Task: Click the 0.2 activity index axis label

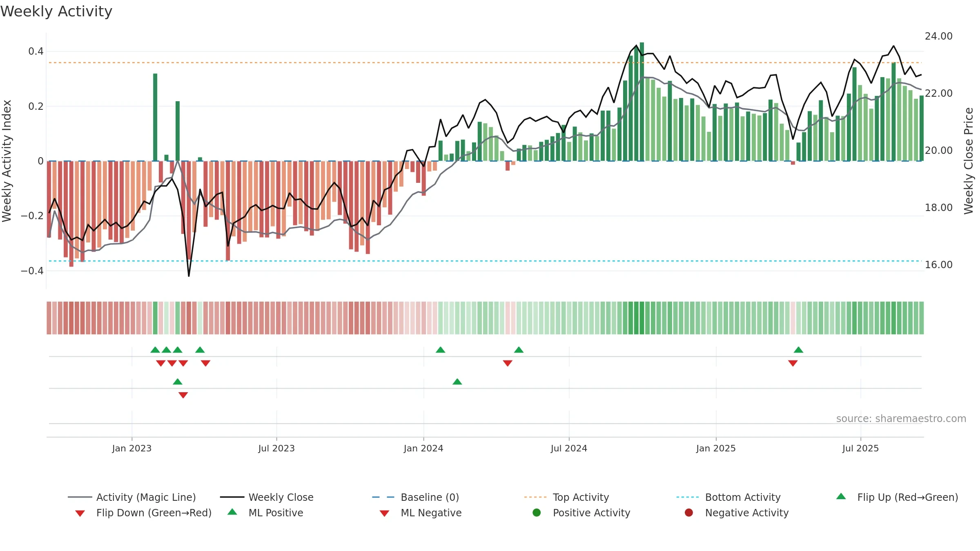Action: click(x=36, y=107)
